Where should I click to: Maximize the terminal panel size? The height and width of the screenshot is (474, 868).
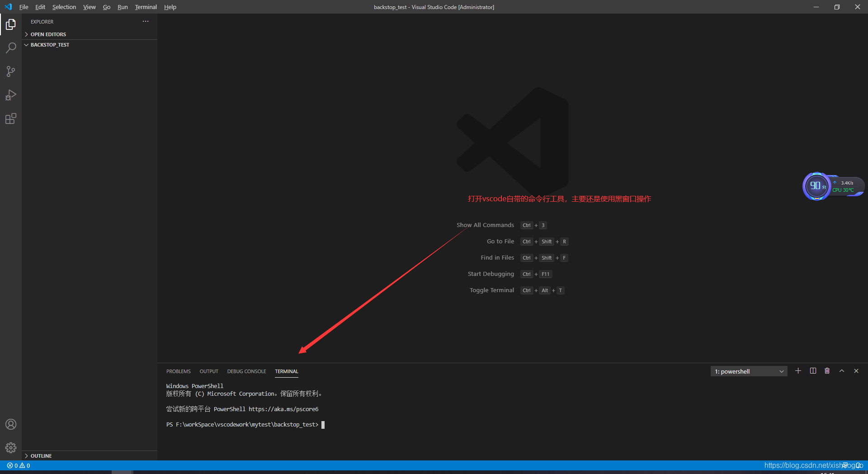[x=842, y=371]
